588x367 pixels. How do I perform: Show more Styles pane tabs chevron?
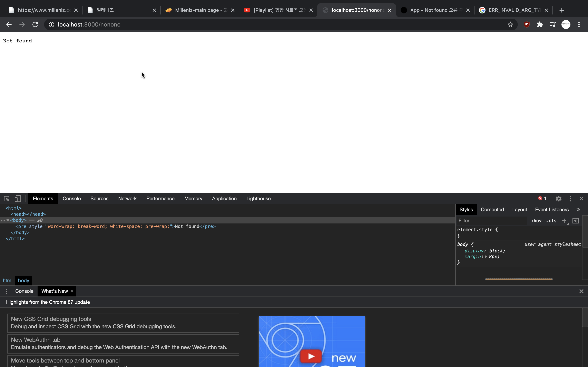(x=578, y=209)
